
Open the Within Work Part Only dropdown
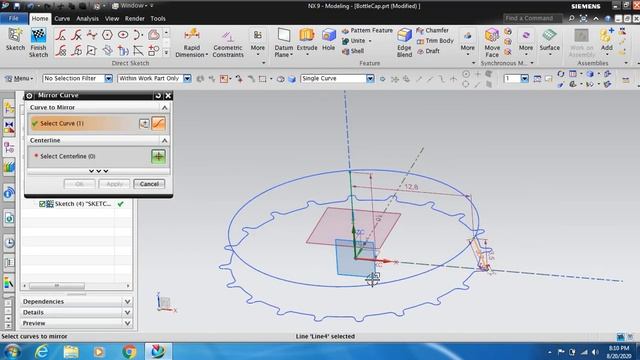187,78
